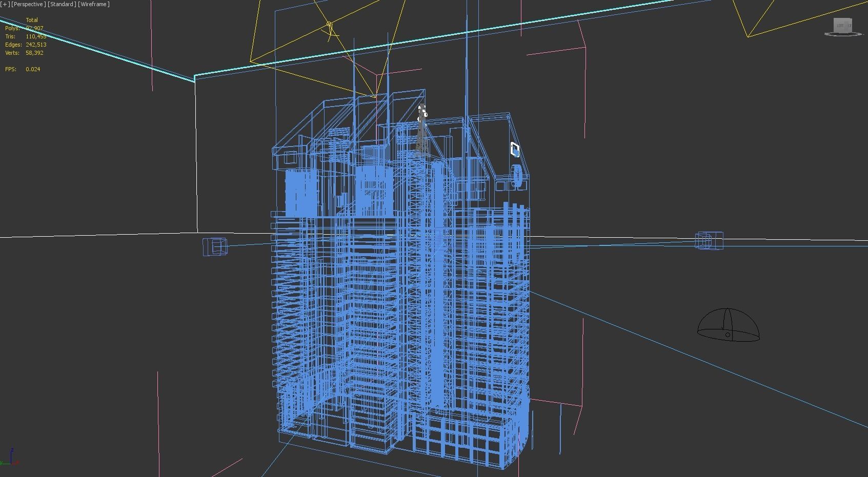
Task: Select the circular ring object on the roof
Action: pos(518,175)
